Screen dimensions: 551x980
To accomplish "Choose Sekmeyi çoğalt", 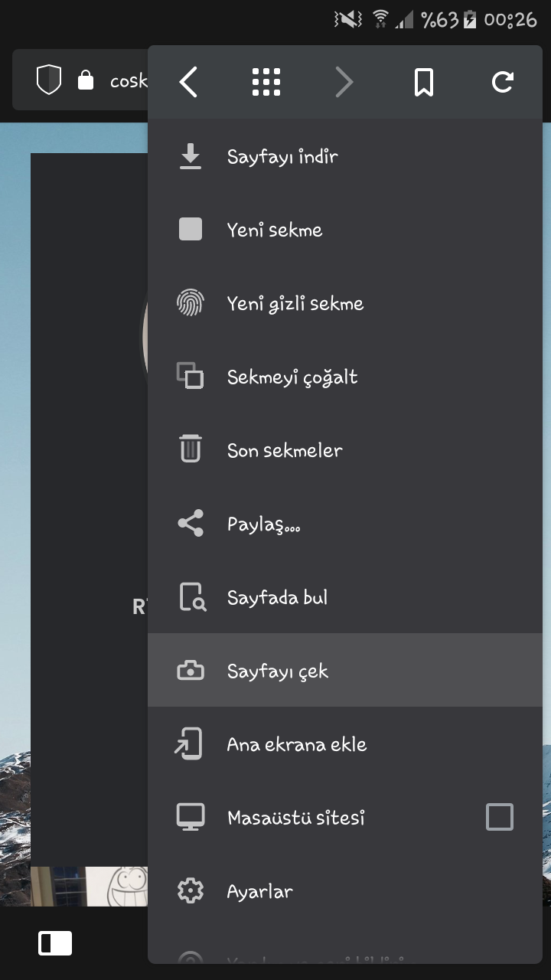I will pos(345,377).
